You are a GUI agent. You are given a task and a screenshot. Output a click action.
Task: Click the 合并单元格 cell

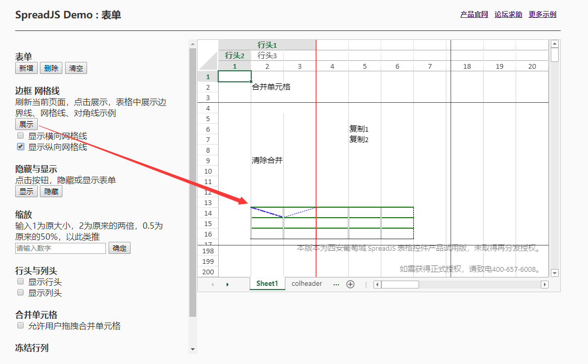pyautogui.click(x=271, y=87)
